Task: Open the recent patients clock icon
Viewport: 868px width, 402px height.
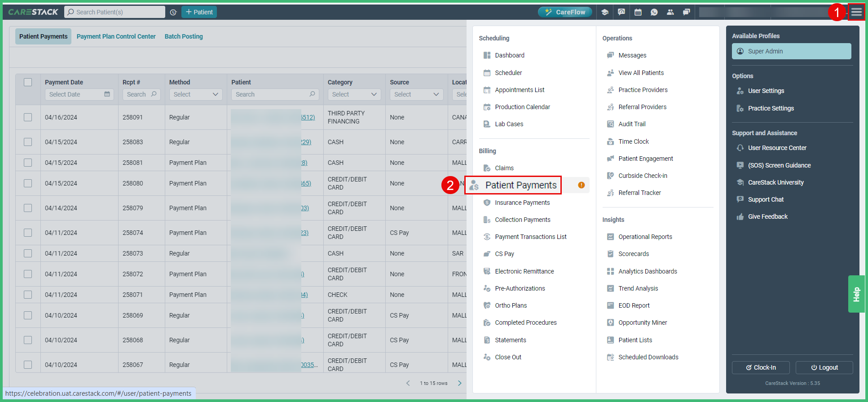Action: tap(173, 12)
